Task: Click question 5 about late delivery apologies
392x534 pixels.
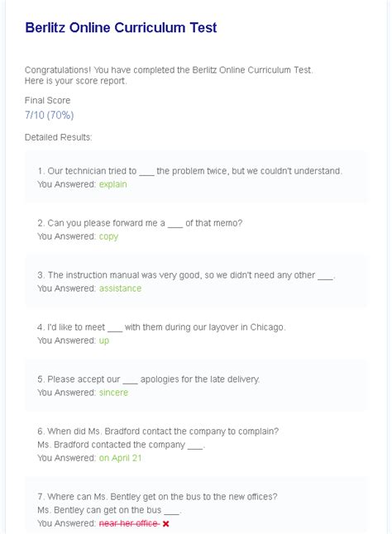Action: pos(149,379)
